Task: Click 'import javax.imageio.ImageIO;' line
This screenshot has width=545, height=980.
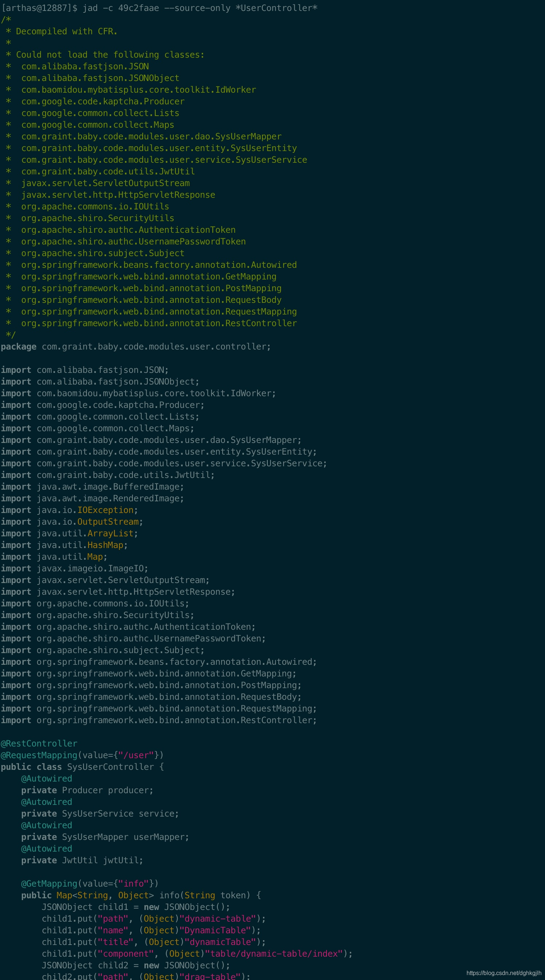Action: coord(74,569)
